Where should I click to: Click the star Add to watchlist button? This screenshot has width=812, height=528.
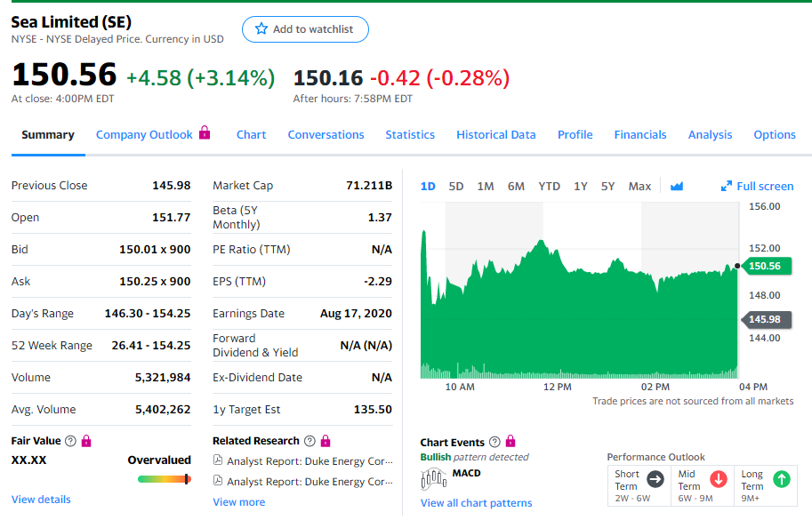pyautogui.click(x=304, y=29)
